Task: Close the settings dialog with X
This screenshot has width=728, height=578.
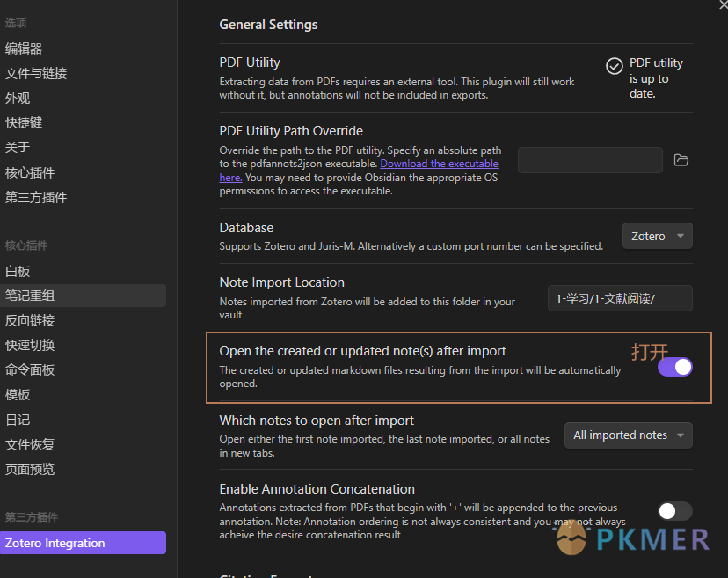Action: pyautogui.click(x=724, y=4)
